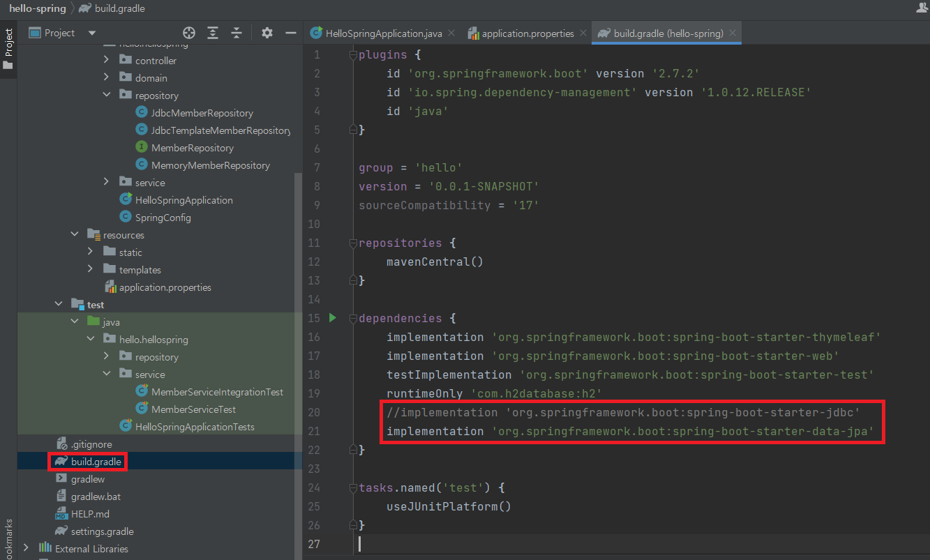Close the build.gradle editor tab
This screenshot has height=560, width=930.
tap(732, 33)
